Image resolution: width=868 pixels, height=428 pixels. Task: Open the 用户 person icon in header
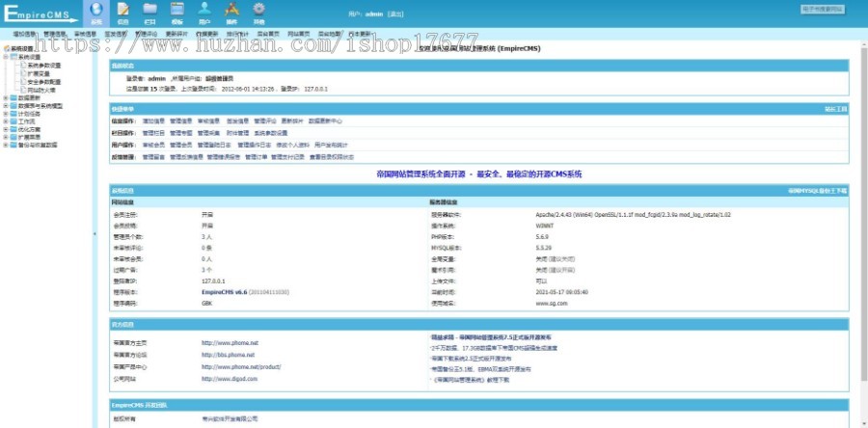204,11
